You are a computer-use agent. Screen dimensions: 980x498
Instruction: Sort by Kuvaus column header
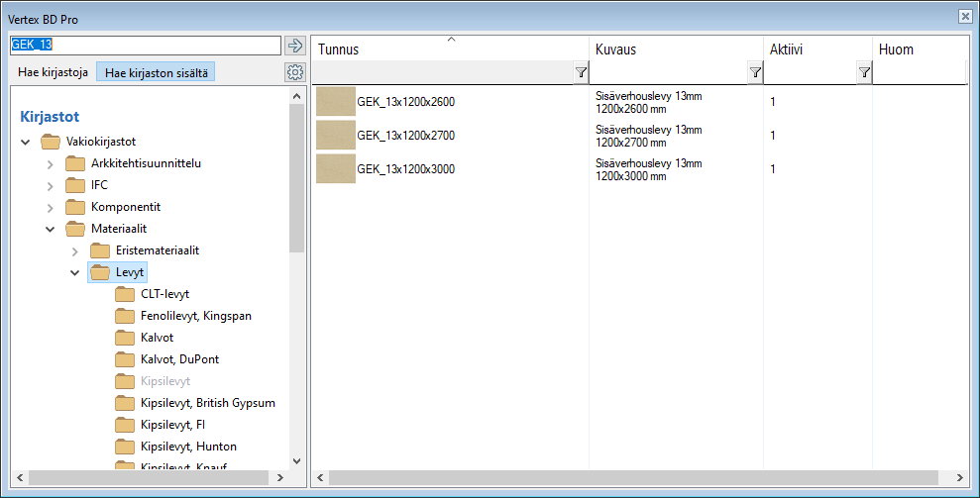674,50
